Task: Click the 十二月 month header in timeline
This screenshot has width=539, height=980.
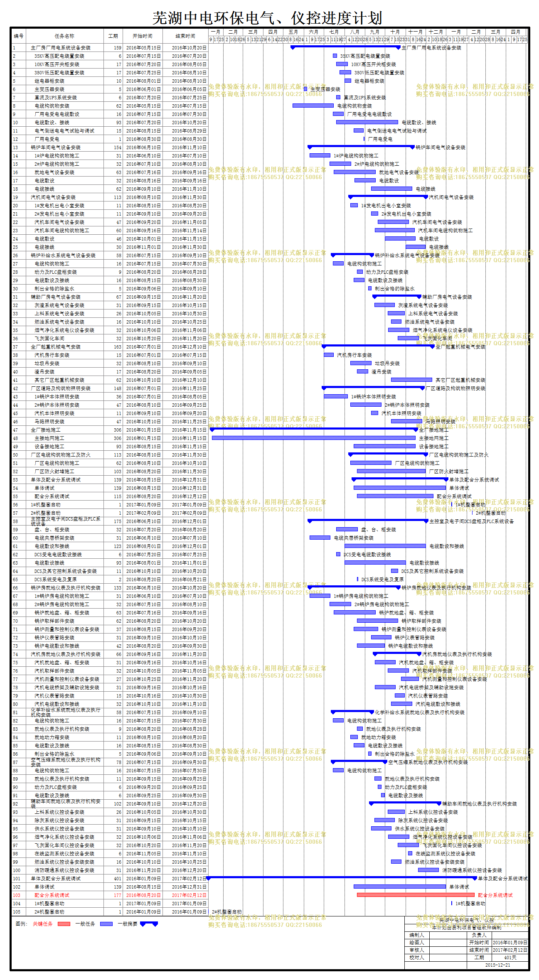Action: coord(436,32)
